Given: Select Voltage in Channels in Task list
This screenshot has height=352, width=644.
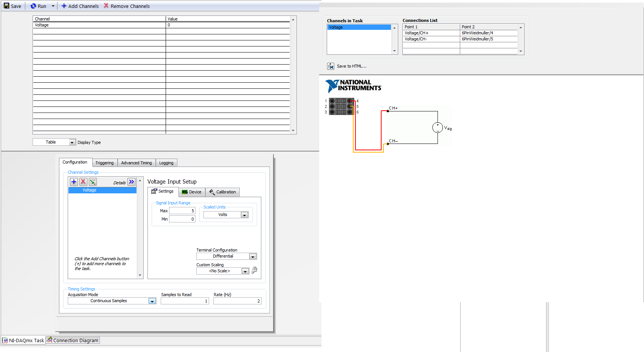Looking at the screenshot, I should pos(359,27).
